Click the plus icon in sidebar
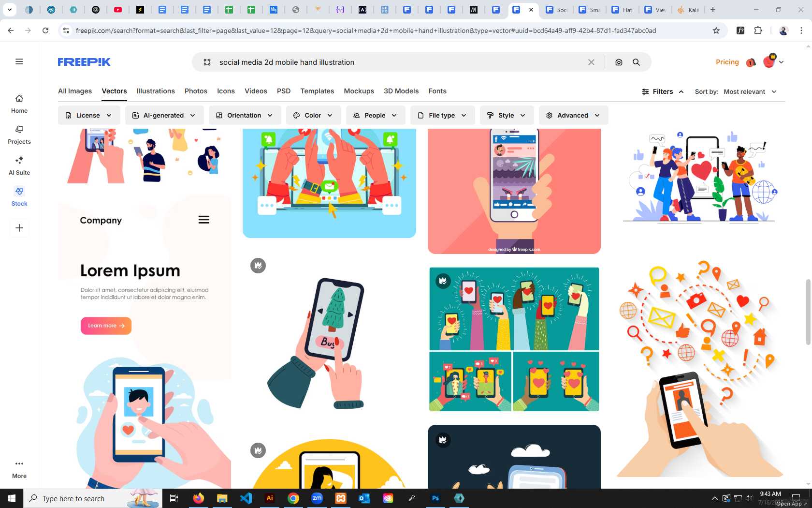Image resolution: width=812 pixels, height=508 pixels. coord(19,228)
